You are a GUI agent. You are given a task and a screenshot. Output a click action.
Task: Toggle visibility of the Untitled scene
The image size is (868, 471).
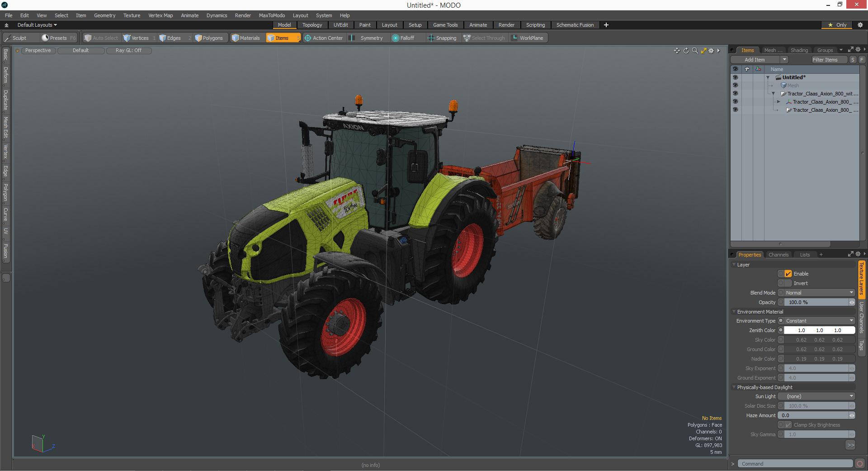[x=735, y=77]
